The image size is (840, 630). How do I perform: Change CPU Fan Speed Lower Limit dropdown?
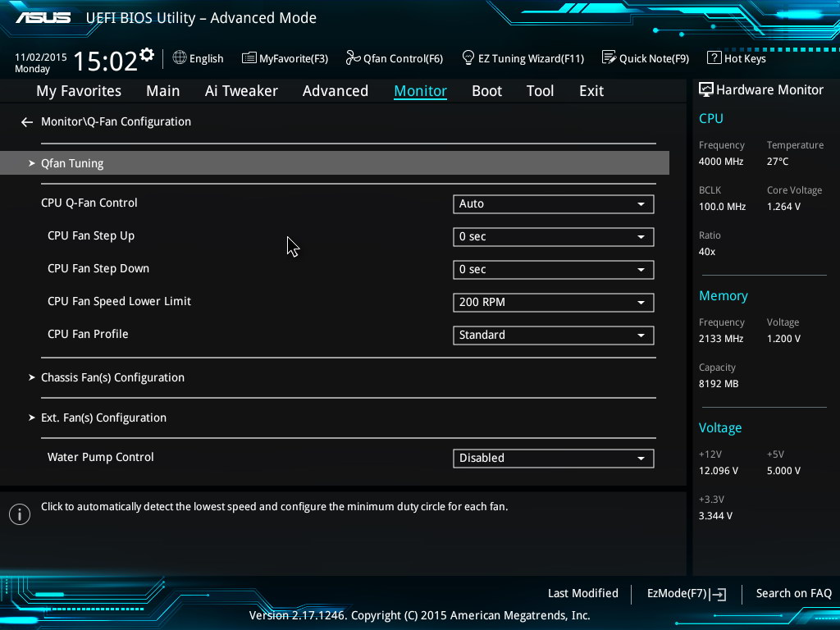click(553, 302)
